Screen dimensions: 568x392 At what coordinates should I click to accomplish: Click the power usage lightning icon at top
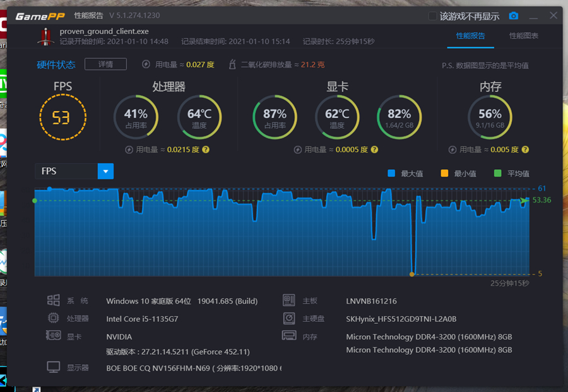146,64
